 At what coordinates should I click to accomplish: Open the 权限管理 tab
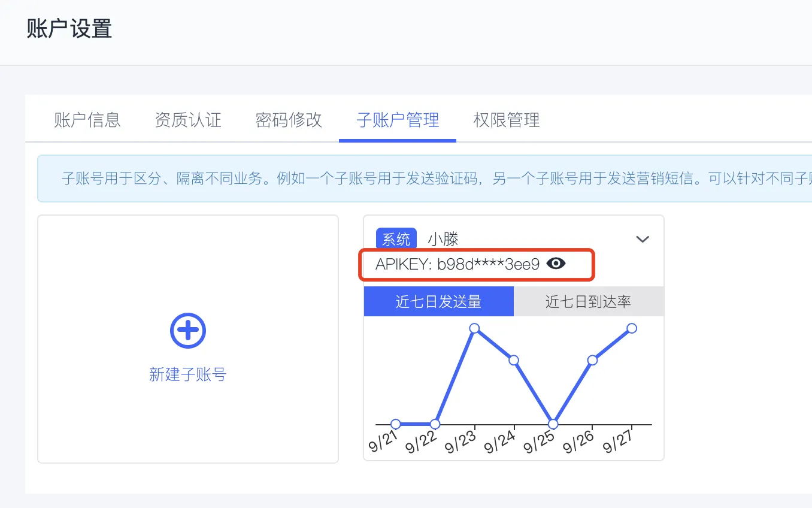[507, 120]
